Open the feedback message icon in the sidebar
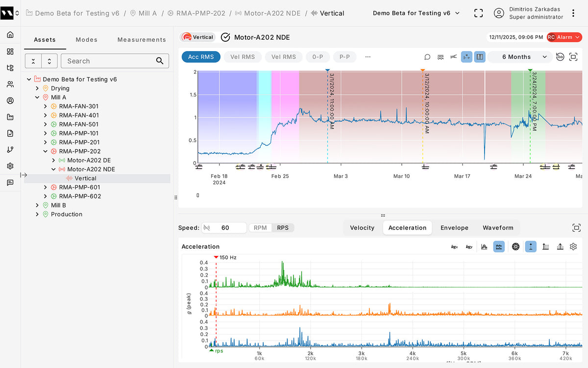588x368 pixels. pos(10,183)
